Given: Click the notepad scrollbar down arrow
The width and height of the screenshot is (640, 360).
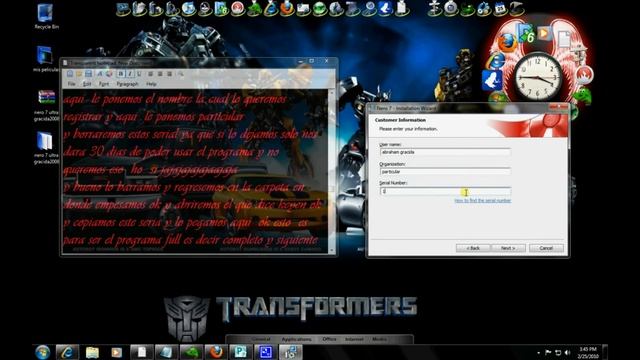Looking at the screenshot, I should pyautogui.click(x=331, y=250).
